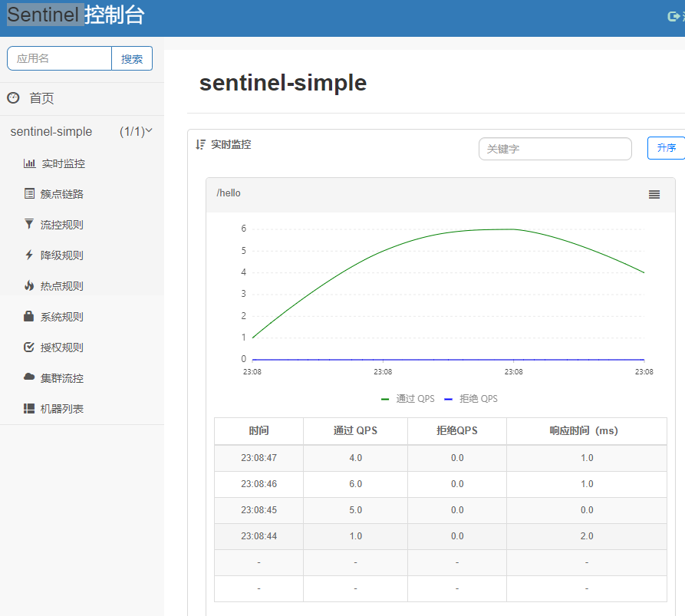Click the 拒绝QPS column header

457,431
